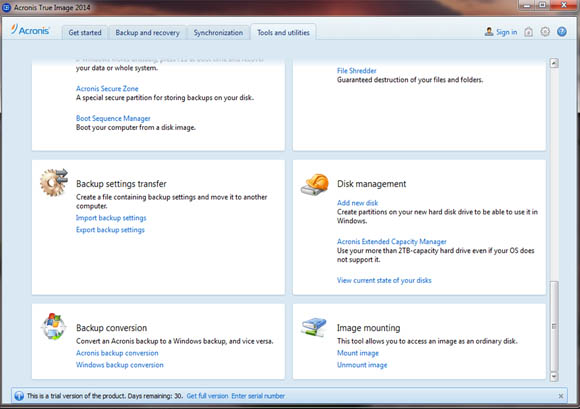Click the trial info icon in status bar
The width and height of the screenshot is (580, 409).
coord(19,396)
